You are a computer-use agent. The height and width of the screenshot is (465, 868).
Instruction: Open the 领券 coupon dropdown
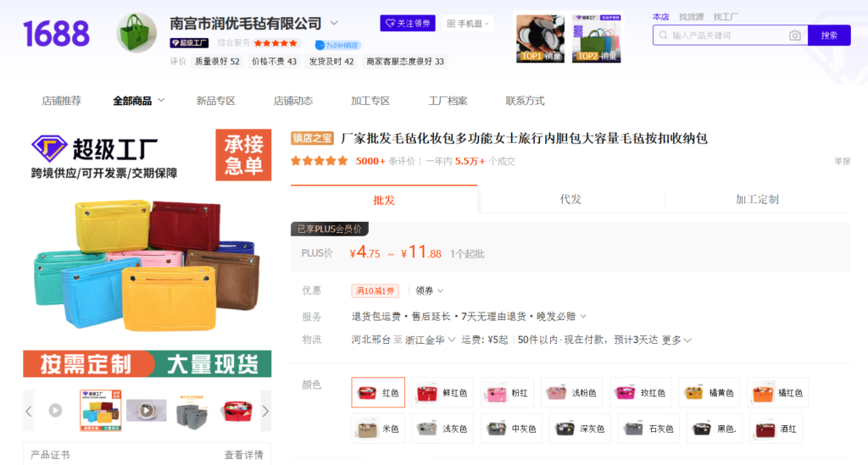tap(429, 291)
